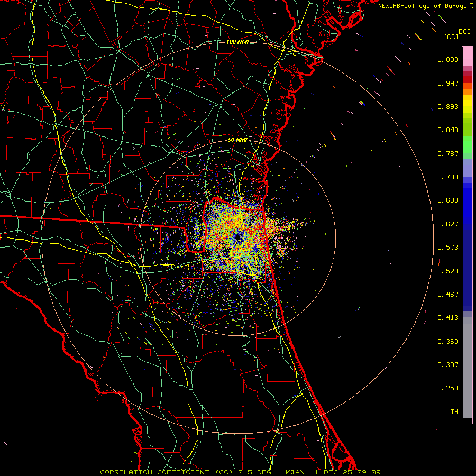Pick the red segment of the color bar
This screenshot has width=476, height=476.
point(467,79)
